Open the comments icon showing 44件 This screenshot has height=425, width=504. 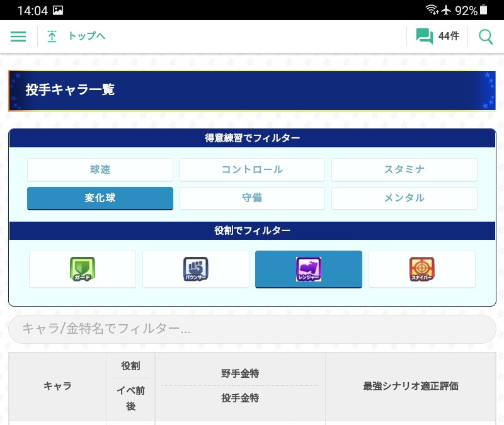437,37
